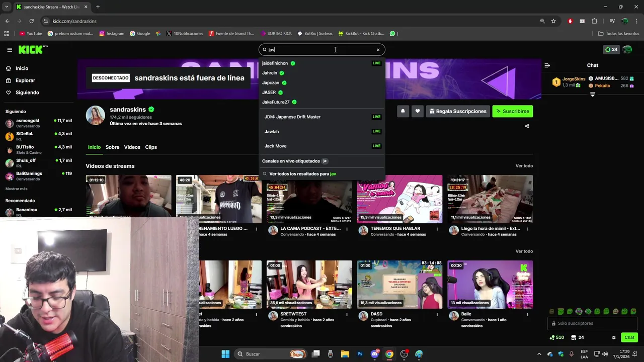Click 'Ver todo' beside Videos de streams

[x=524, y=166]
